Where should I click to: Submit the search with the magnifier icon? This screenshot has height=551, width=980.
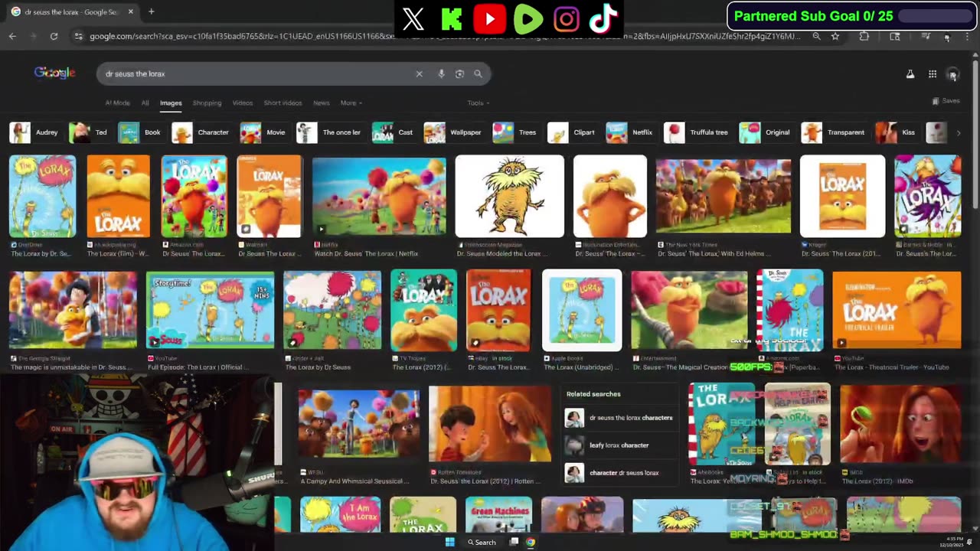pyautogui.click(x=478, y=73)
